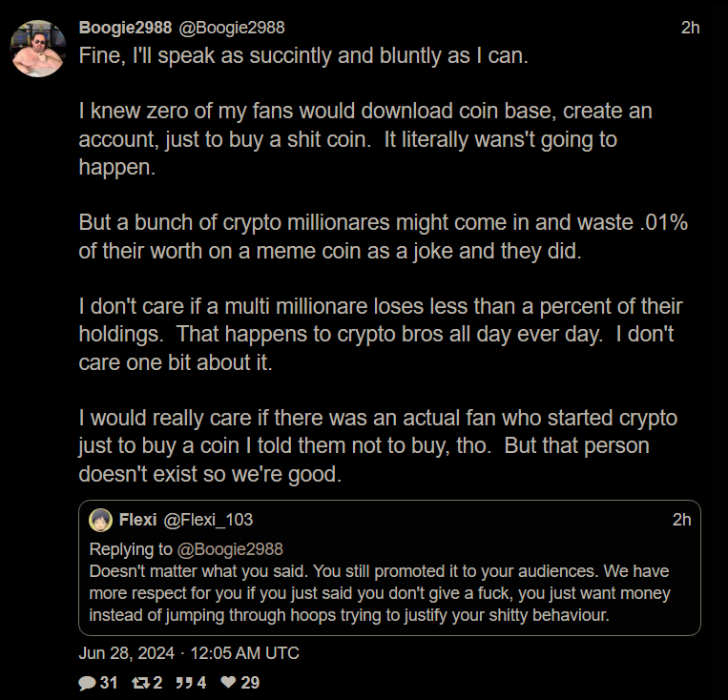This screenshot has height=700, width=728.
Task: Click the quote count 4
Action: 201,683
